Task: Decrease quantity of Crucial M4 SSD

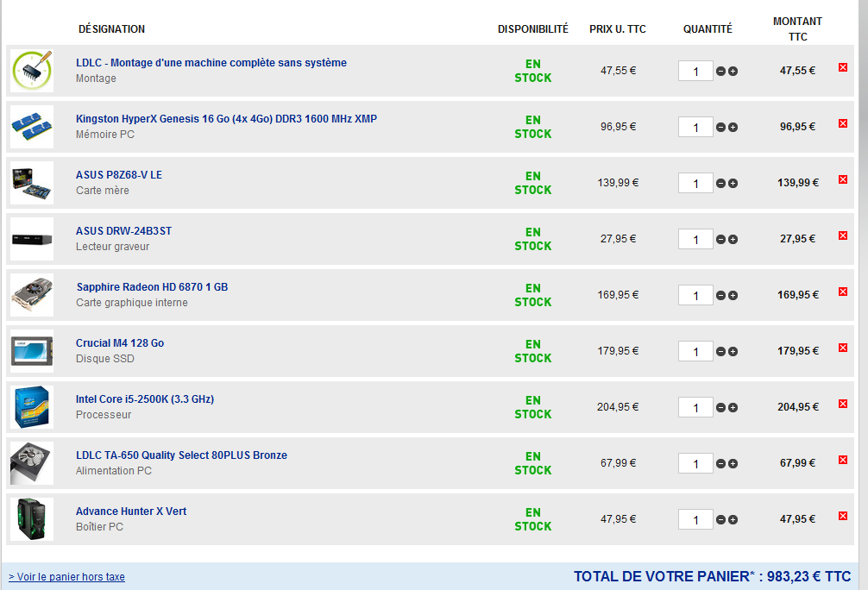Action: click(x=720, y=351)
